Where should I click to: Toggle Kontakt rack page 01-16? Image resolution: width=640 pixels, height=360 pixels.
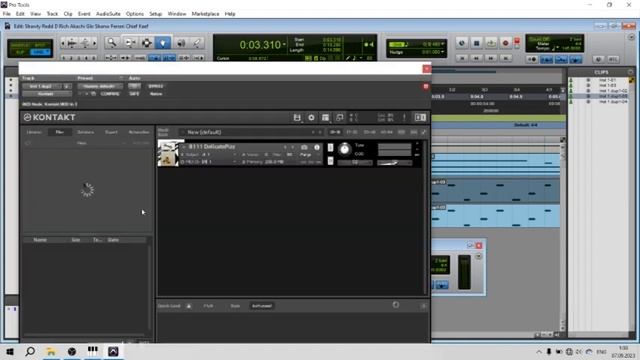pos(335,132)
